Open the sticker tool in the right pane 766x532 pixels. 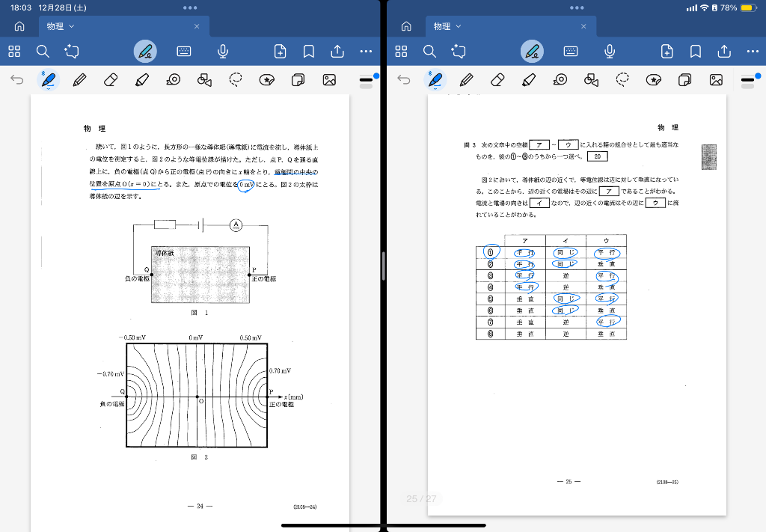654,79
